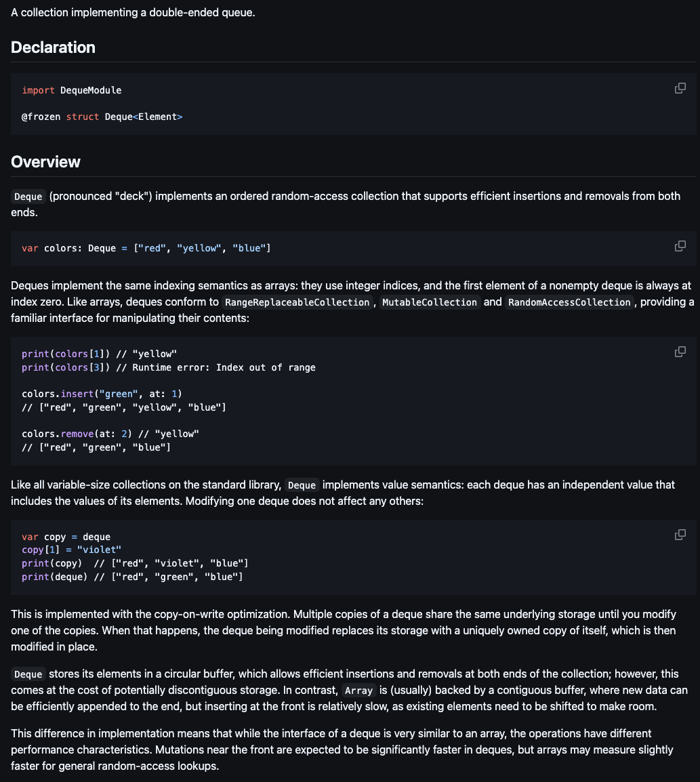
Task: Click the Deque term before 'stores its elements'
Action: pos(28,674)
